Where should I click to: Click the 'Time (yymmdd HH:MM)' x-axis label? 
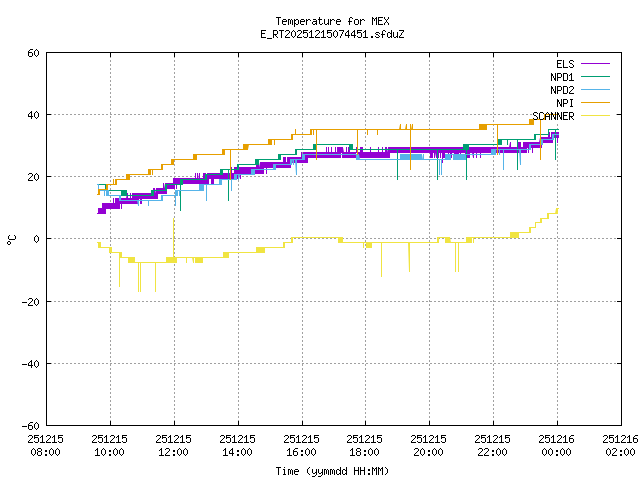(332, 471)
